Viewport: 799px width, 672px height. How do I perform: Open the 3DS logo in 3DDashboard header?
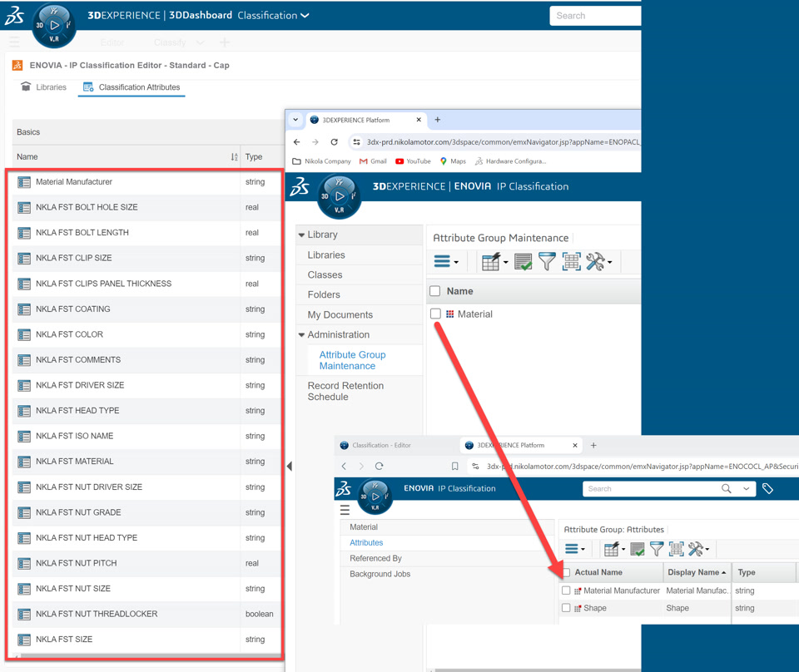pyautogui.click(x=14, y=15)
